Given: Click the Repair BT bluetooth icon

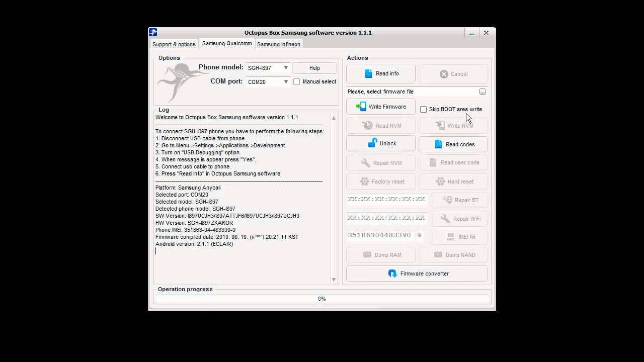Looking at the screenshot, I should pyautogui.click(x=447, y=200).
